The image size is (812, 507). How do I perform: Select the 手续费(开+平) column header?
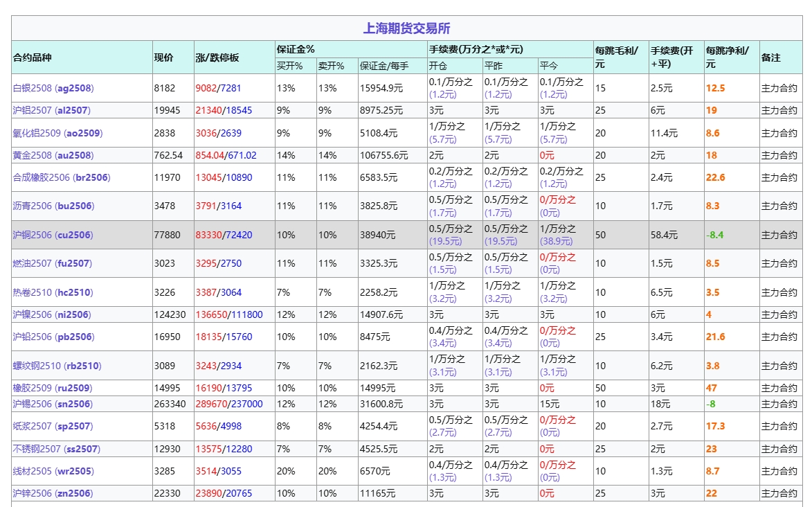point(671,57)
